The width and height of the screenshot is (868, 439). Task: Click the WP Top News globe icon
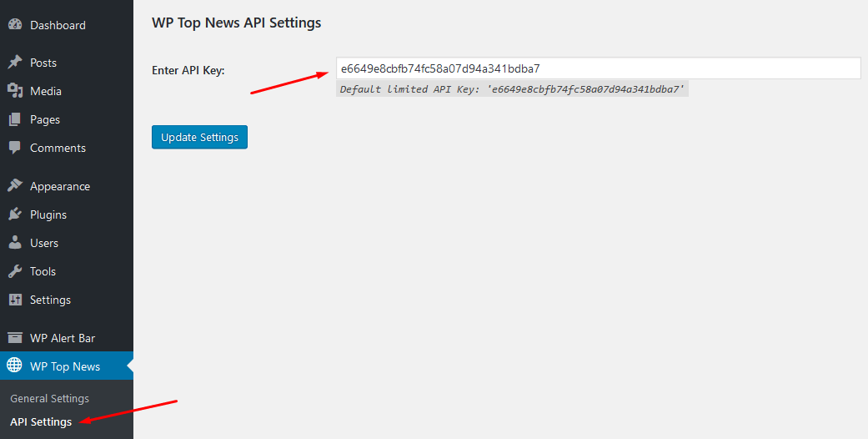(x=15, y=366)
